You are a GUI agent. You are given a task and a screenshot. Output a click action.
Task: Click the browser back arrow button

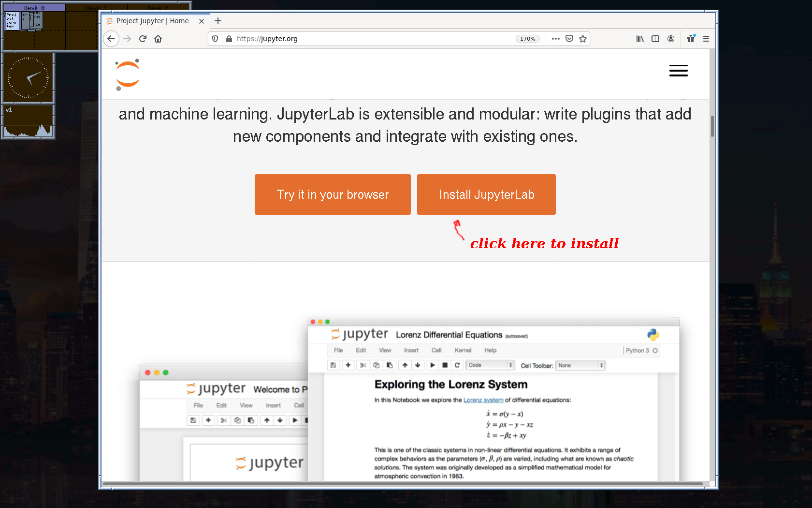(x=111, y=39)
